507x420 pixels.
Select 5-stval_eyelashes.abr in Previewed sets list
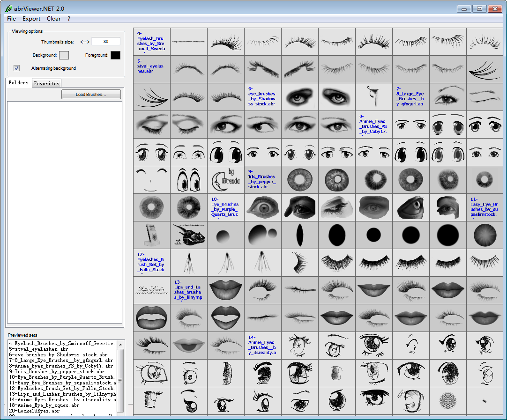(x=35, y=349)
